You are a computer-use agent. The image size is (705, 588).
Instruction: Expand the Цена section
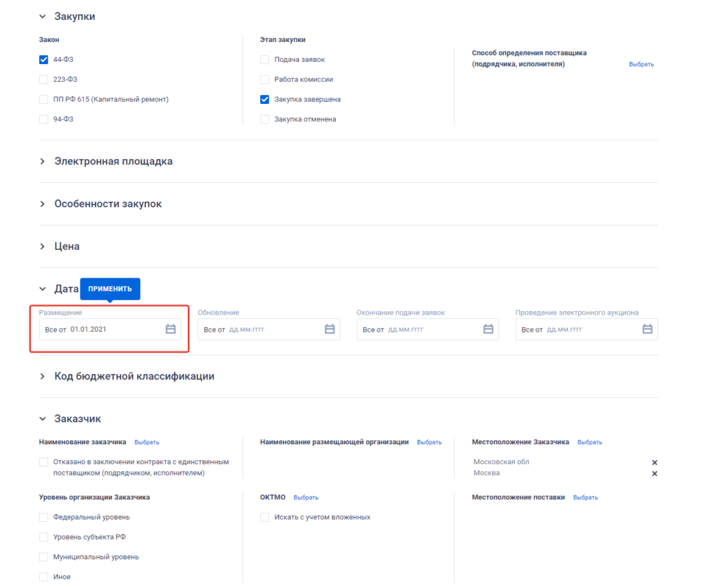click(43, 246)
